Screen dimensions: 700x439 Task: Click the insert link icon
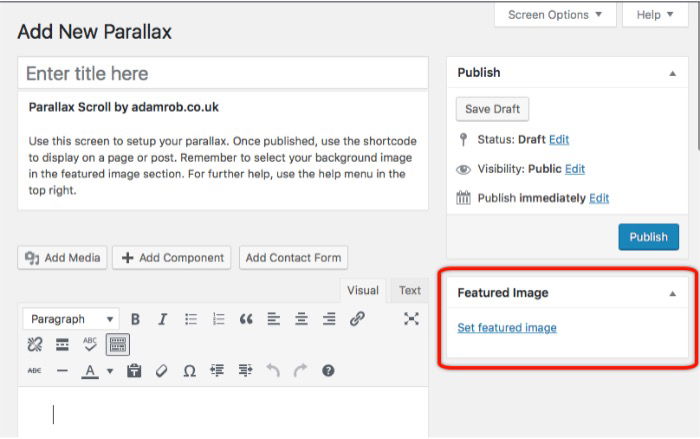point(357,319)
